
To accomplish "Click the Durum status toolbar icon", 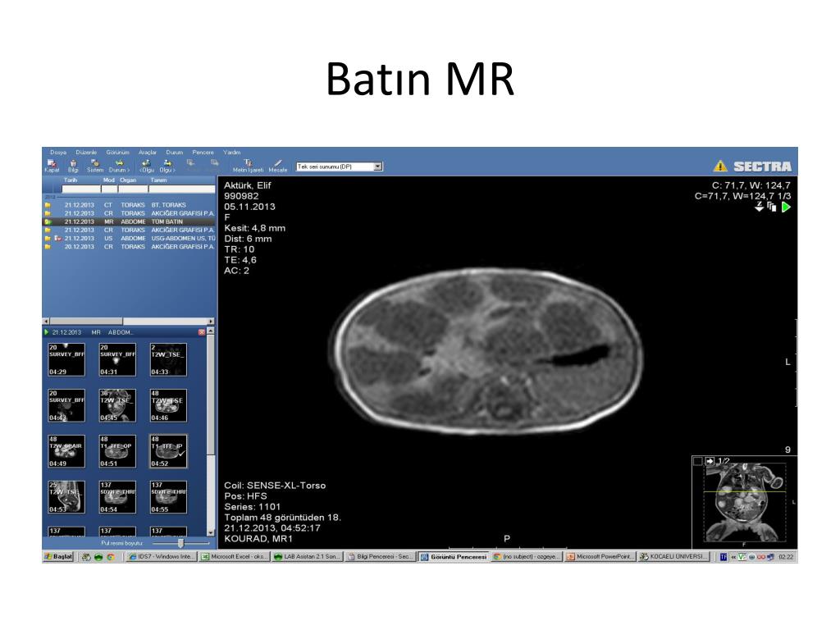I will (119, 166).
